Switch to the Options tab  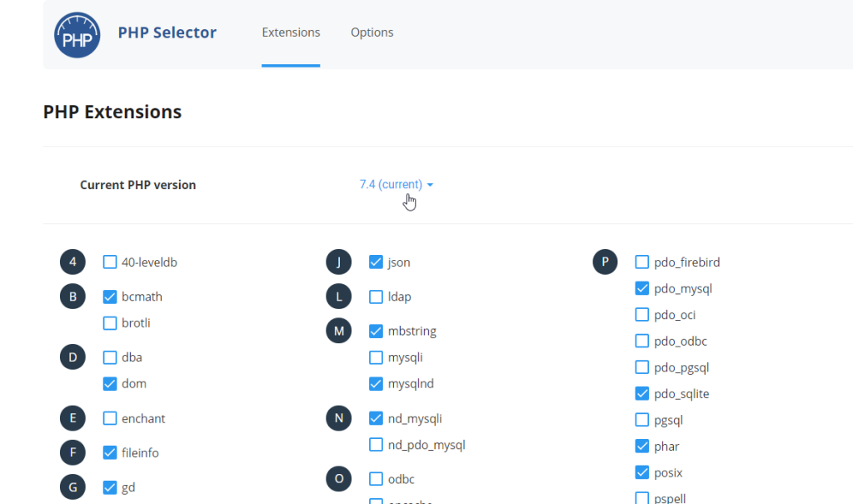tap(372, 32)
